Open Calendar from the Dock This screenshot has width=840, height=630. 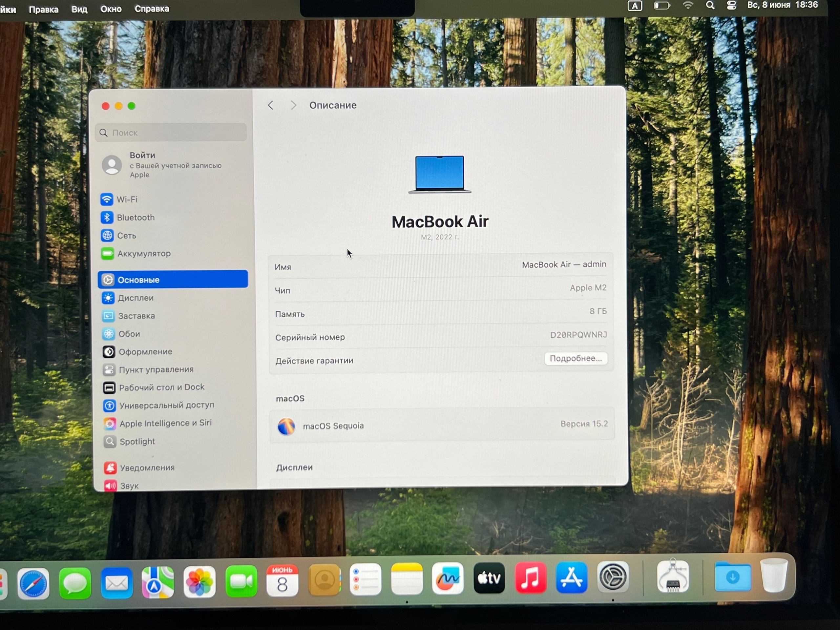coord(283,581)
